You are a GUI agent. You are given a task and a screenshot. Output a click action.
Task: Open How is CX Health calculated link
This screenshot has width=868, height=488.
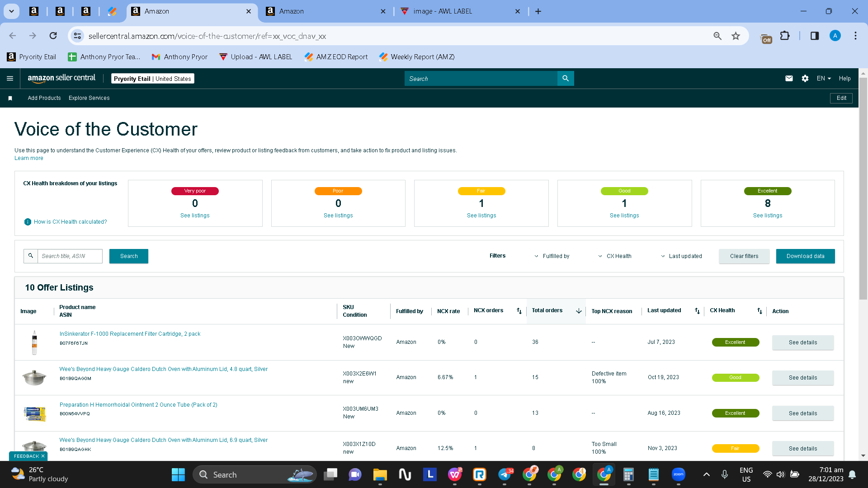(71, 222)
